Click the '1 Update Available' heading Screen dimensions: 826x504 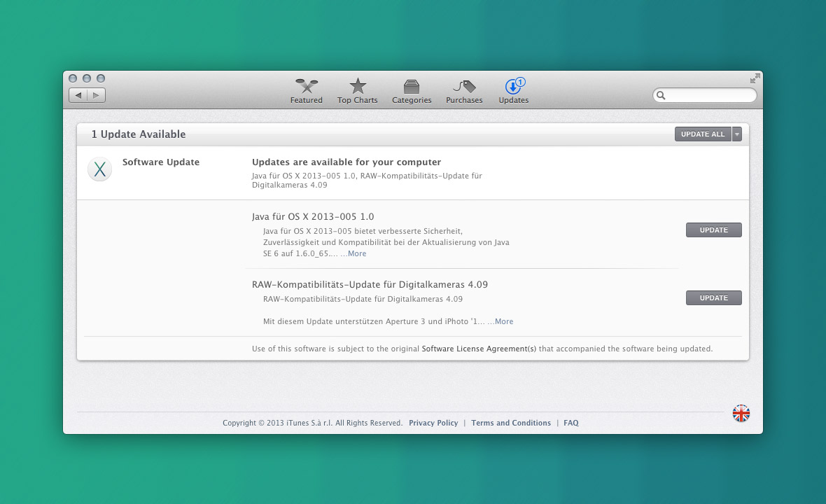[139, 134]
